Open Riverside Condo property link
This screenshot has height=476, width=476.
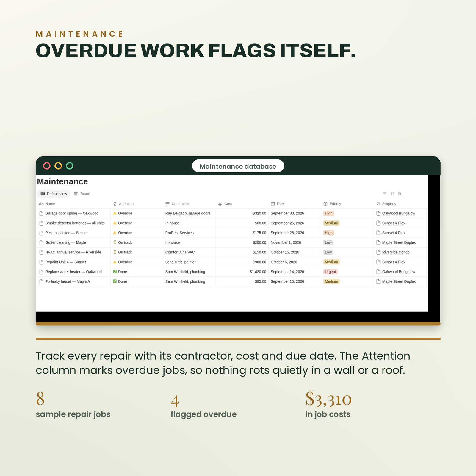[396, 252]
